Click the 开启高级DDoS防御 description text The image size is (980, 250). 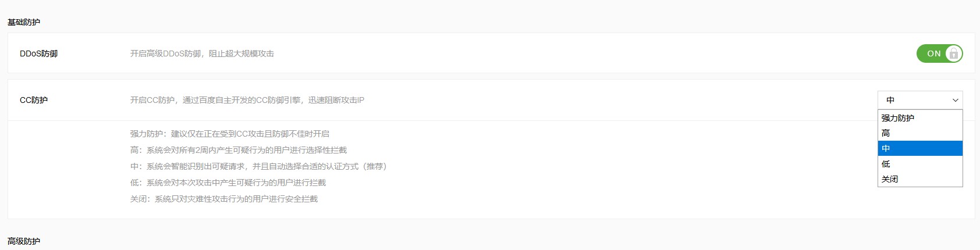(202, 53)
